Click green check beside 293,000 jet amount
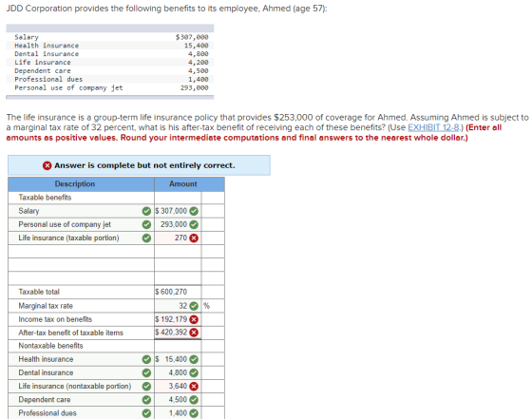The width and height of the screenshot is (532, 419). pos(194,224)
